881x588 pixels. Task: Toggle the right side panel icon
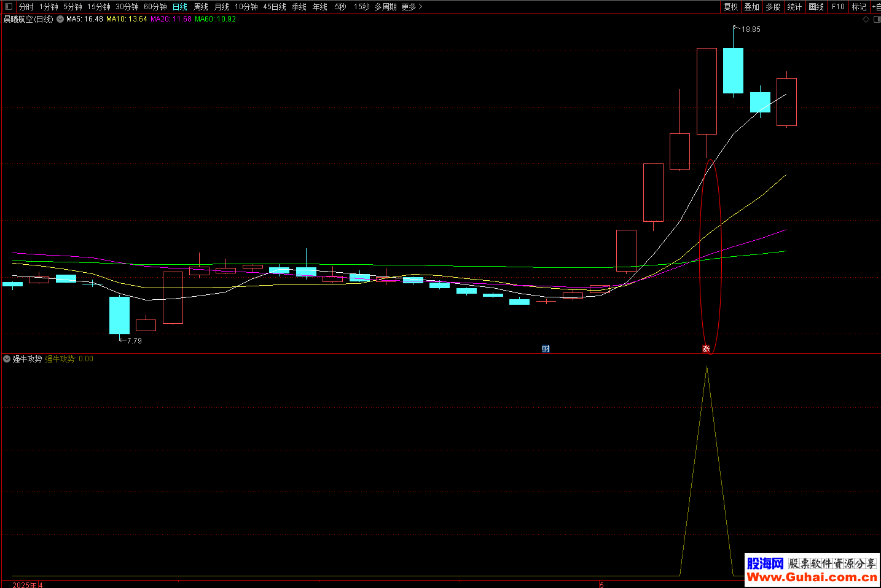click(x=877, y=19)
